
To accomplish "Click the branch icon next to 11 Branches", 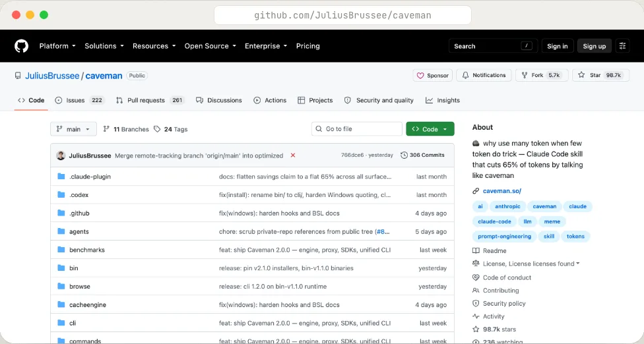I will [106, 129].
